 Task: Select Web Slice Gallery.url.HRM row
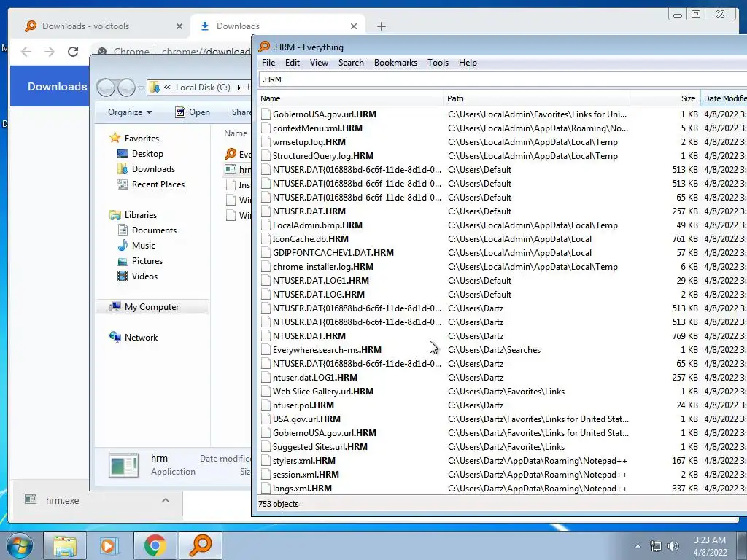click(x=503, y=392)
